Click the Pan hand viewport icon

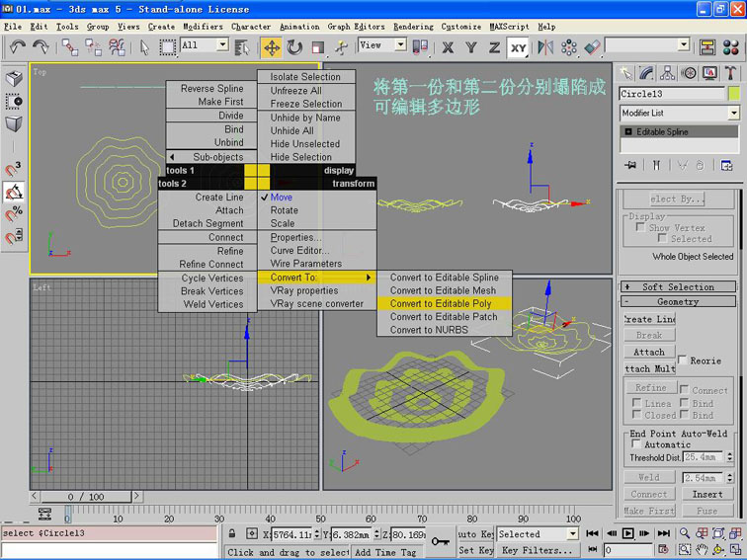pyautogui.click(x=702, y=549)
